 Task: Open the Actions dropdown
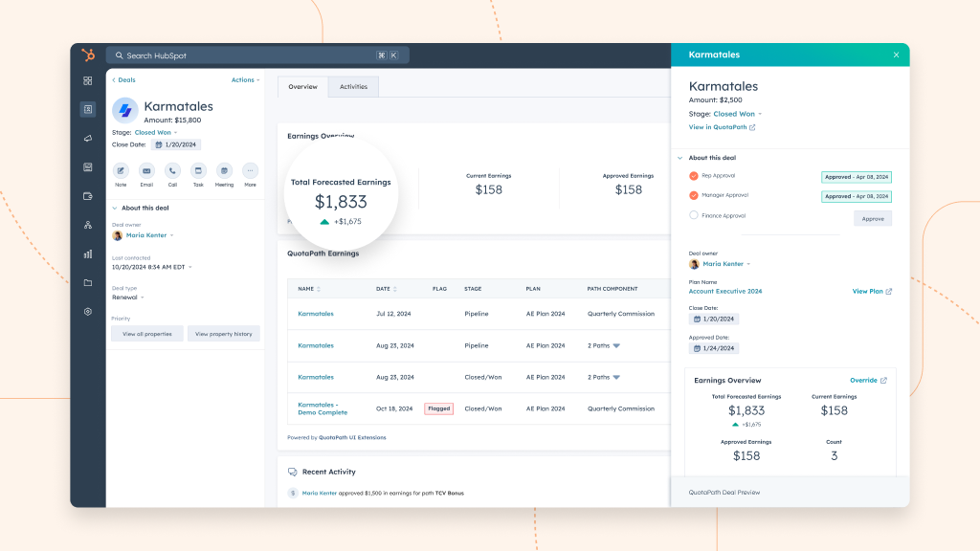point(245,80)
